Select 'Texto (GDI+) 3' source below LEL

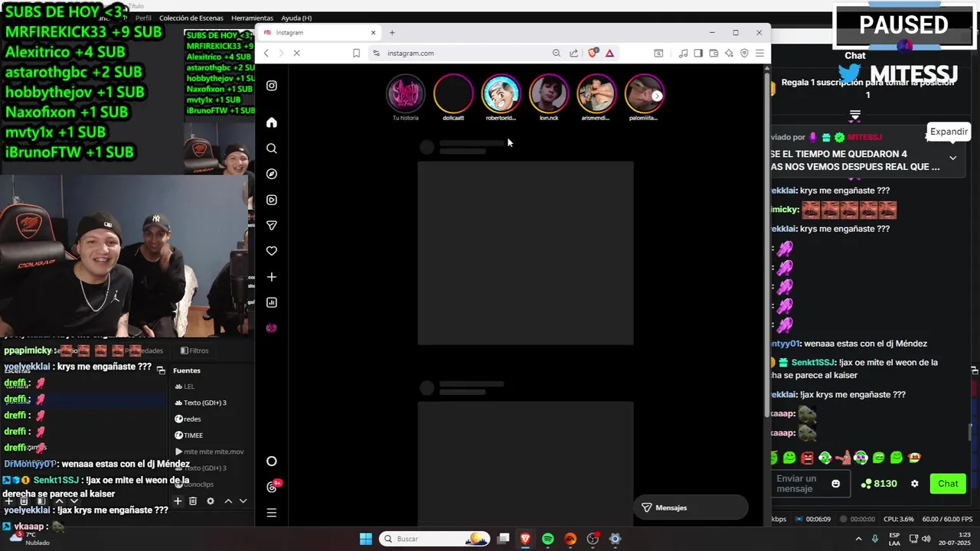pos(204,403)
